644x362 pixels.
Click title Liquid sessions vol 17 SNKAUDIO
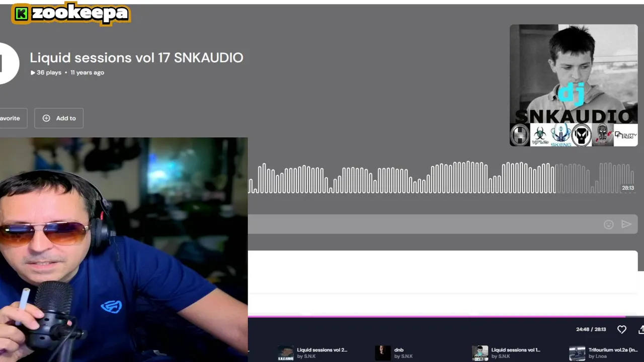136,58
